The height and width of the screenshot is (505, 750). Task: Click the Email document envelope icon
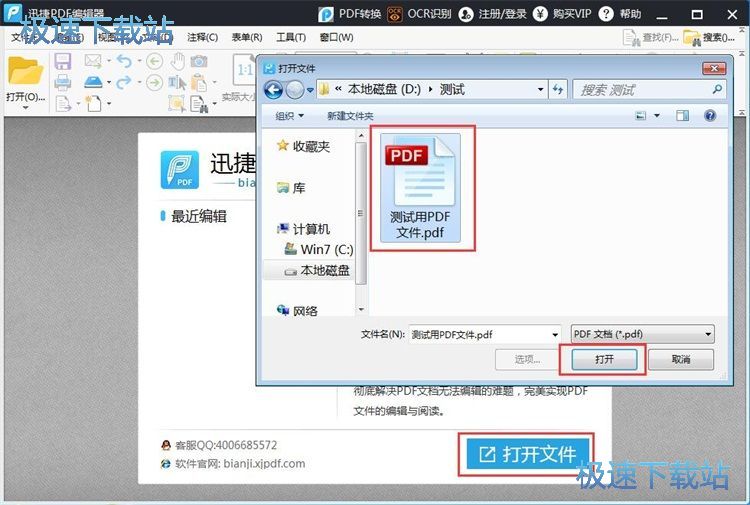[92, 61]
